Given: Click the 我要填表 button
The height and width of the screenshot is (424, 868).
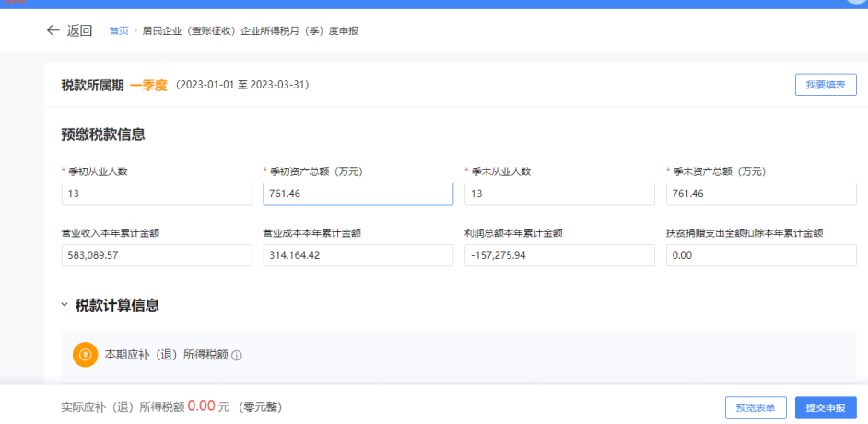Looking at the screenshot, I should coord(826,85).
